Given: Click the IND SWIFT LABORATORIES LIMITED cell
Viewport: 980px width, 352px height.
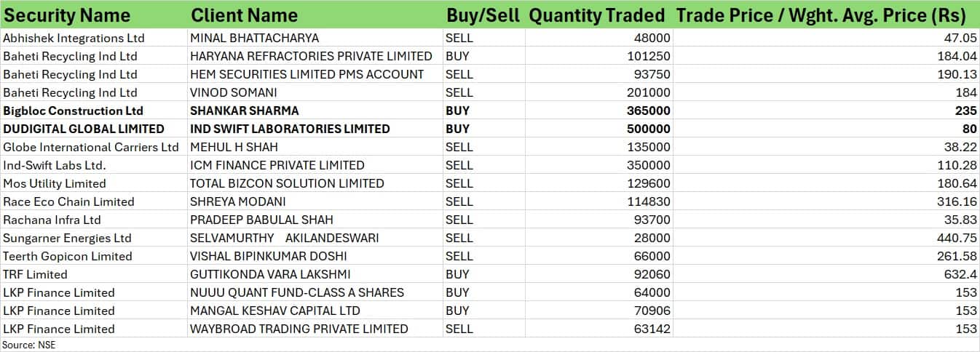Looking at the screenshot, I should 290,129.
